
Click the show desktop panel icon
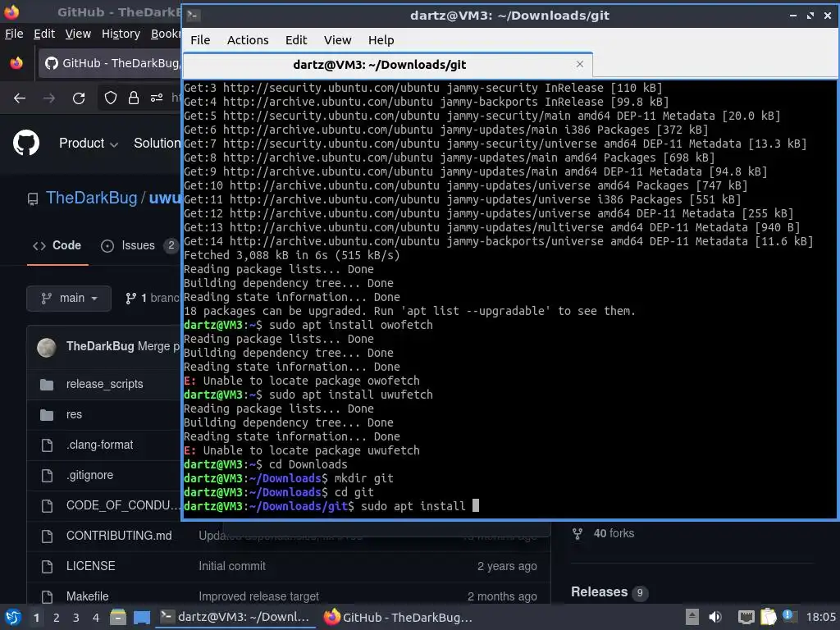click(x=142, y=618)
